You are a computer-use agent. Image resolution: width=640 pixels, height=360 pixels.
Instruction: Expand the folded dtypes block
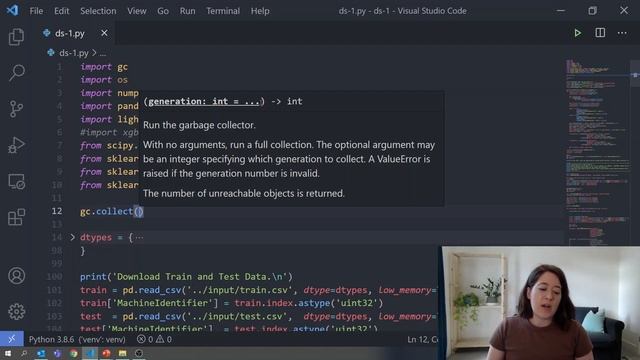point(73,237)
